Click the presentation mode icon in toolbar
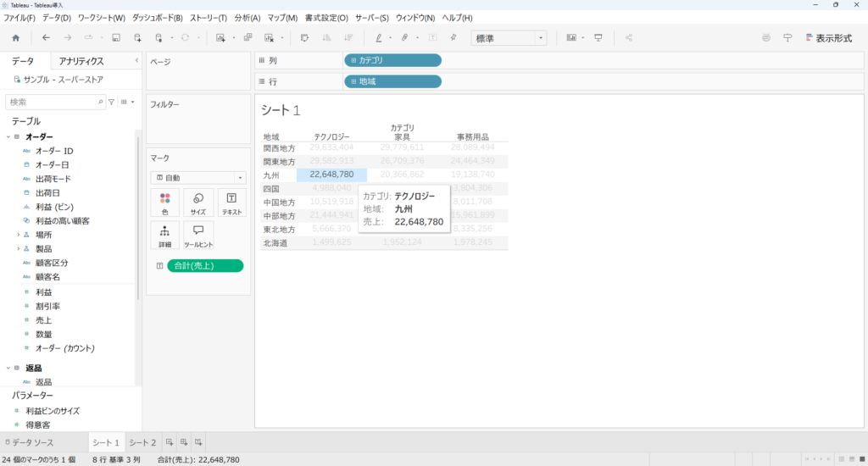868x466 pixels. (x=598, y=38)
